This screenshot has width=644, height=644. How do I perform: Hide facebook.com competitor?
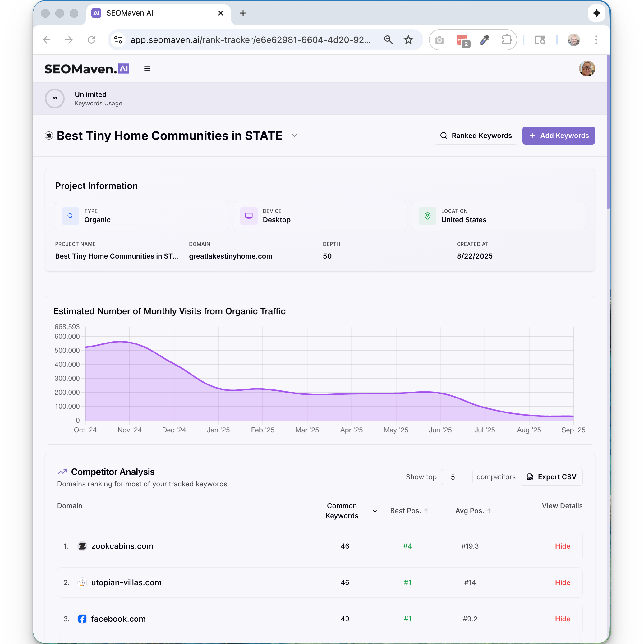click(x=562, y=619)
